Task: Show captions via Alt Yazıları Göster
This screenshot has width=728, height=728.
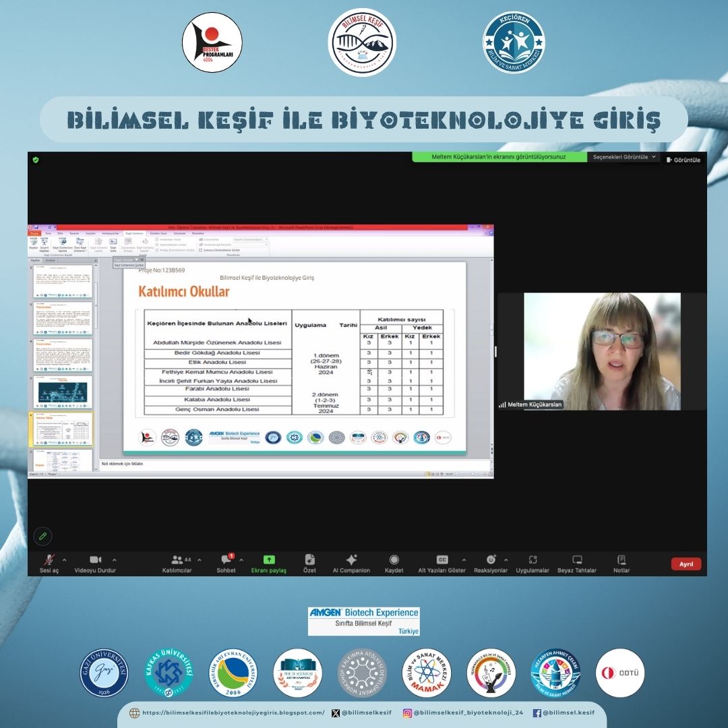Action: pyautogui.click(x=442, y=564)
